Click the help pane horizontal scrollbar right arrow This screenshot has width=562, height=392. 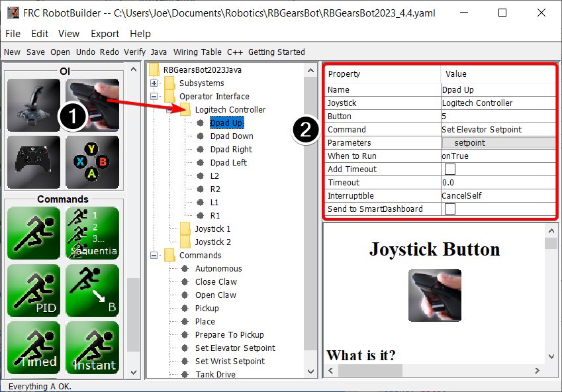pos(537,371)
